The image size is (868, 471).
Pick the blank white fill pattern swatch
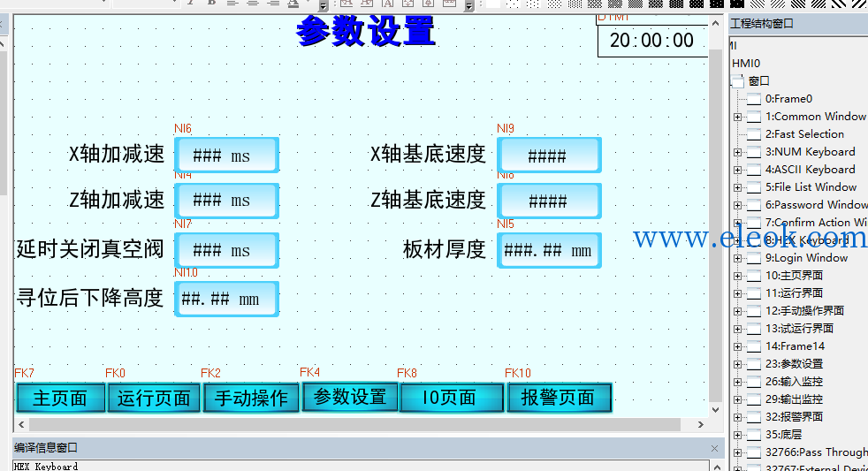(x=492, y=4)
